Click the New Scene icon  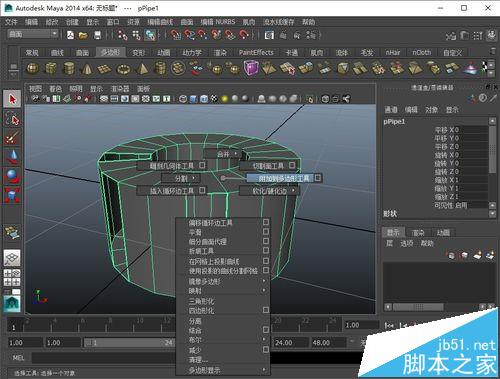[x=70, y=35]
